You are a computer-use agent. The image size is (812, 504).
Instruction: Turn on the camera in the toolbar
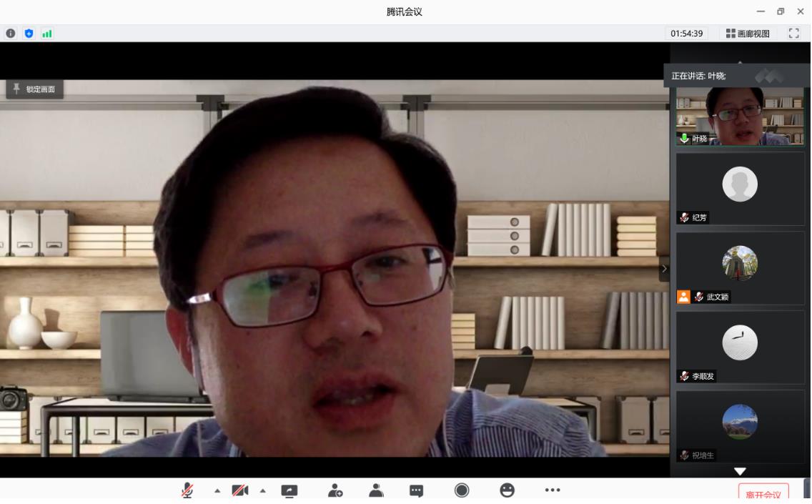(x=239, y=490)
